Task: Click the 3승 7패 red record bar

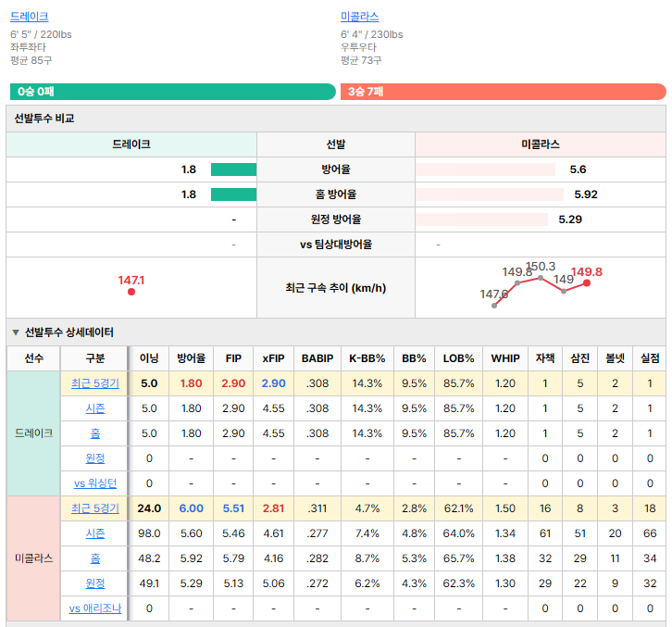Action: (x=504, y=92)
